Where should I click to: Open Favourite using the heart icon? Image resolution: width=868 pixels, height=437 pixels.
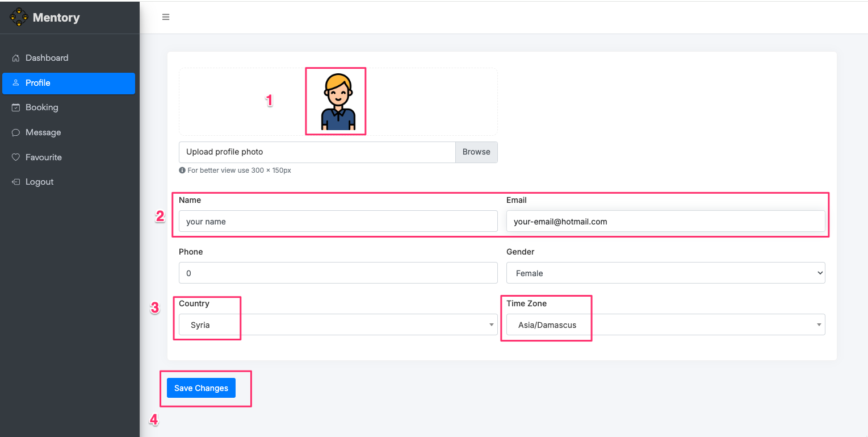pos(15,157)
